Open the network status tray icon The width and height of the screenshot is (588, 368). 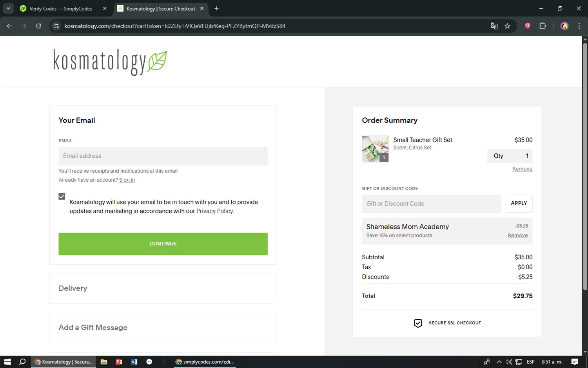click(519, 362)
